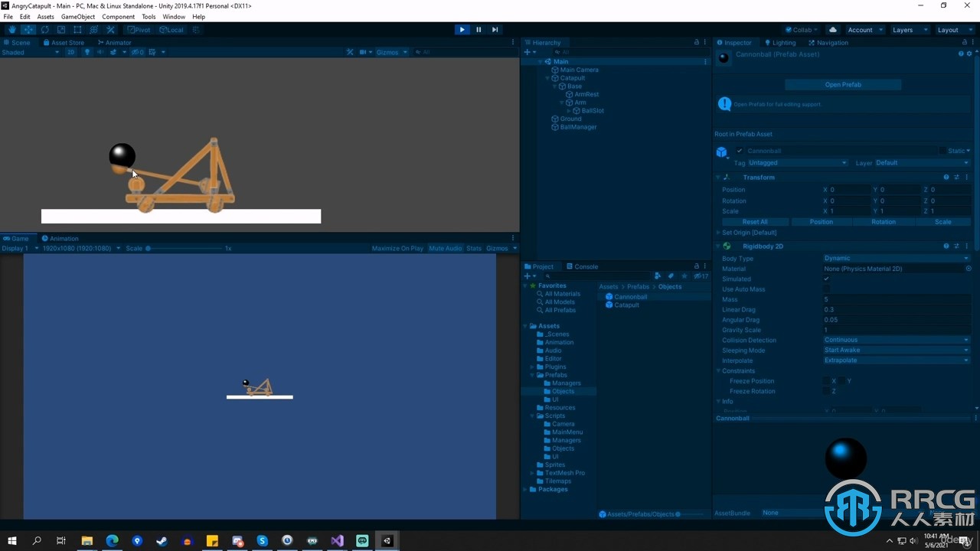
Task: Open Shaded draw mode dropdown
Action: 31,52
